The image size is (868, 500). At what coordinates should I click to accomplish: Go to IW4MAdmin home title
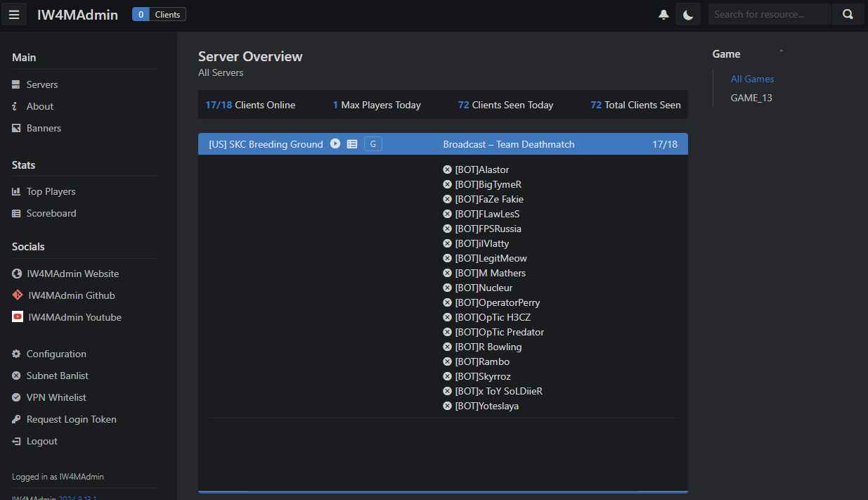(77, 14)
